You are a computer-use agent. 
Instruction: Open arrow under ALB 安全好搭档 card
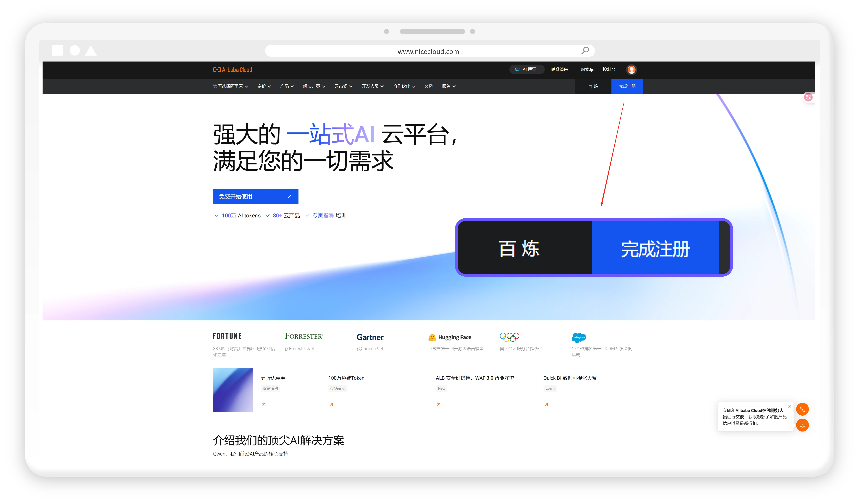tap(439, 405)
